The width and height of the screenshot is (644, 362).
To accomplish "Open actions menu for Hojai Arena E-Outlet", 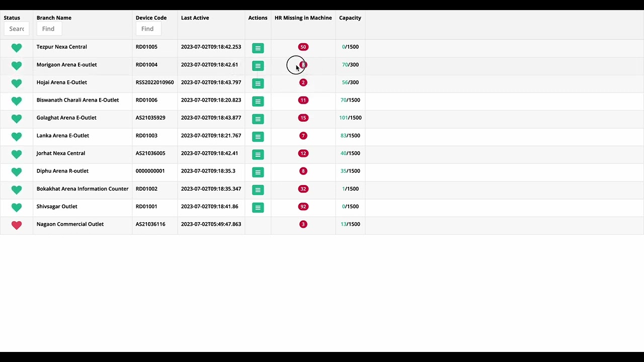I will coord(258,83).
